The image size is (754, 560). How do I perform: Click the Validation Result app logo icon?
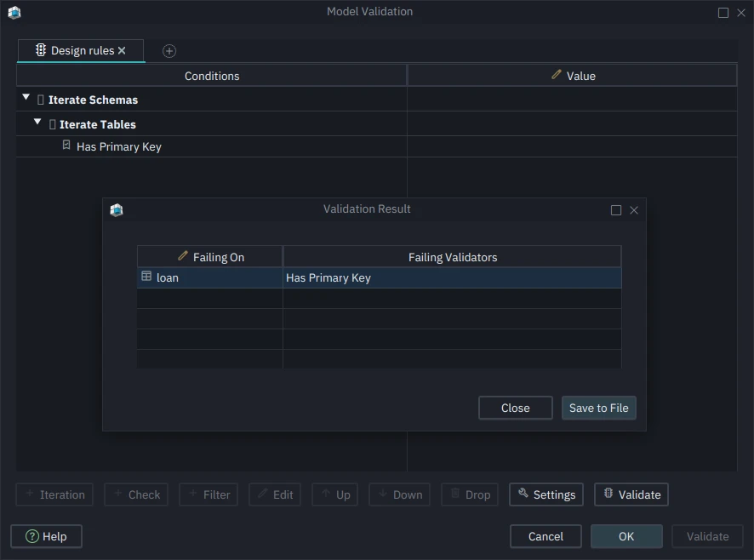point(117,209)
